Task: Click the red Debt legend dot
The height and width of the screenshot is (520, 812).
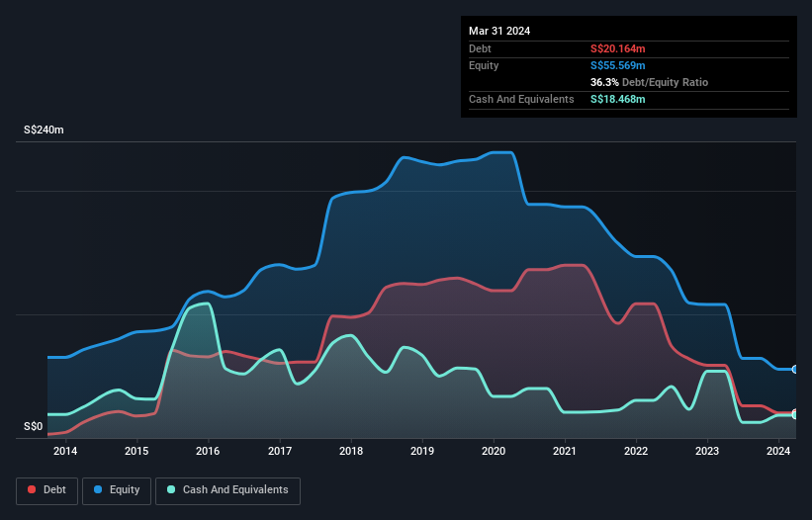Action: pos(32,489)
